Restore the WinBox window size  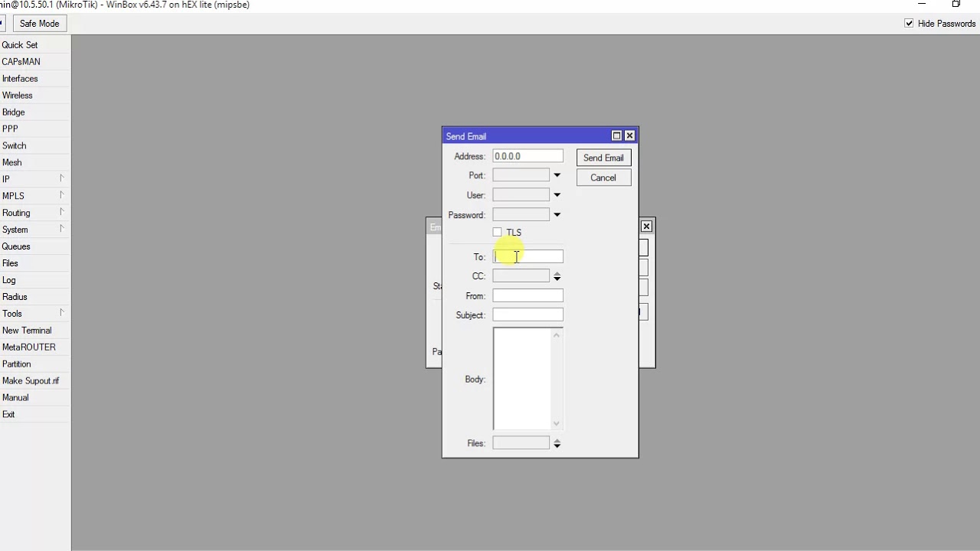pos(956,5)
